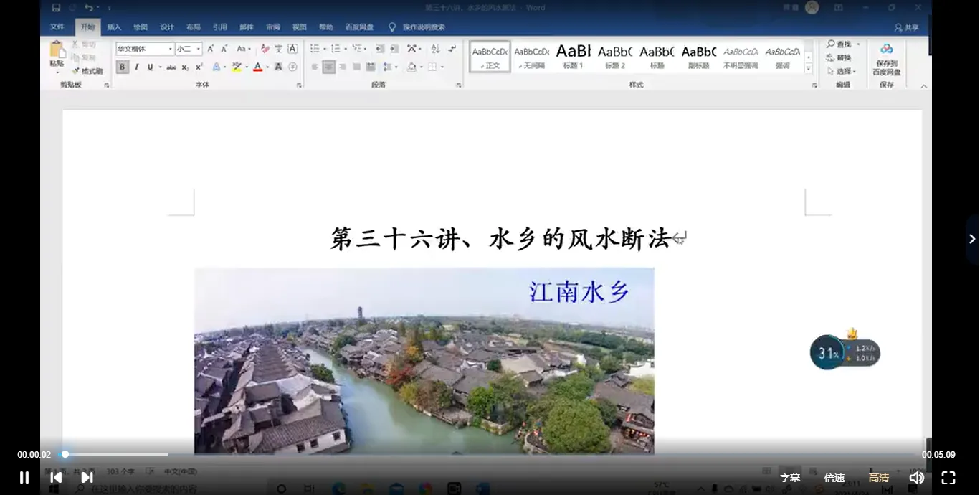Clear all formatting with eraser icon
This screenshot has width=980, height=495.
click(265, 49)
